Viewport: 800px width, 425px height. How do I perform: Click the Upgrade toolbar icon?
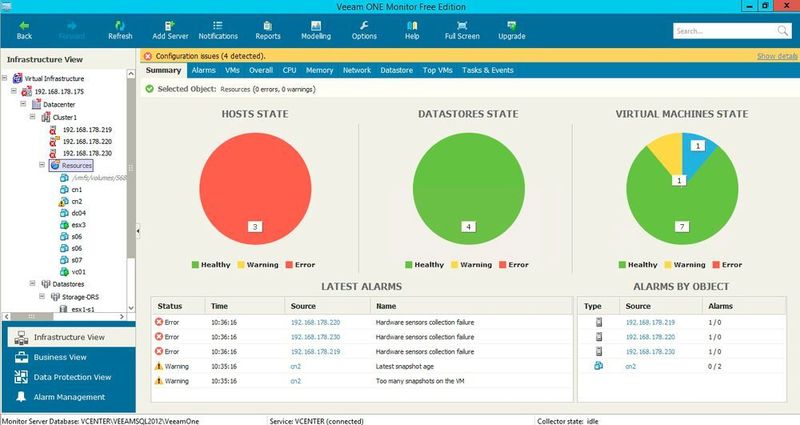[512, 26]
